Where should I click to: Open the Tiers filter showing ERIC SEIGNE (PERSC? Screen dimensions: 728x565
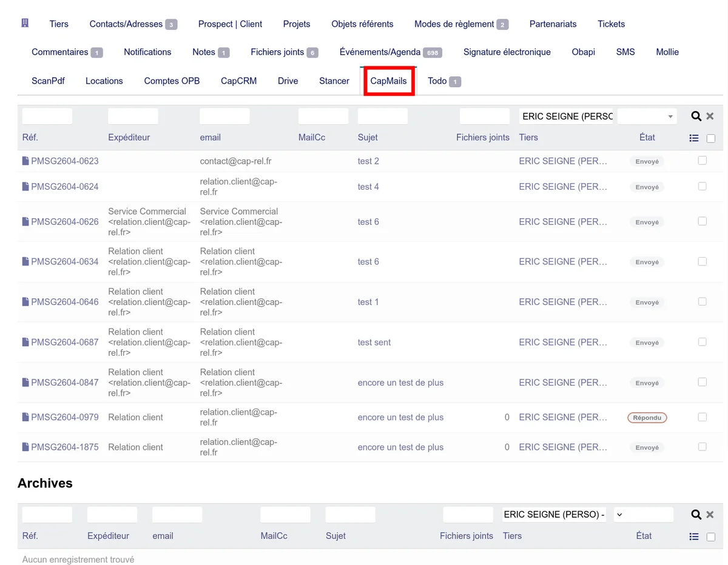coord(567,116)
